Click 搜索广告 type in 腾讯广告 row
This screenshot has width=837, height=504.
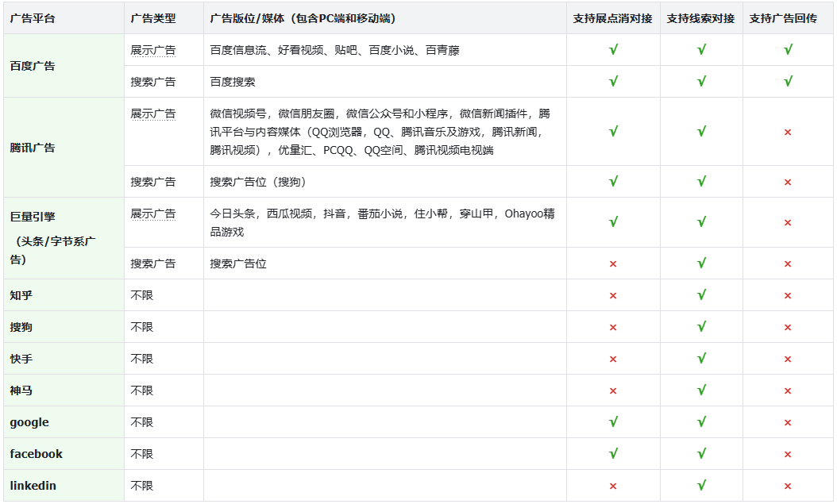pyautogui.click(x=153, y=182)
